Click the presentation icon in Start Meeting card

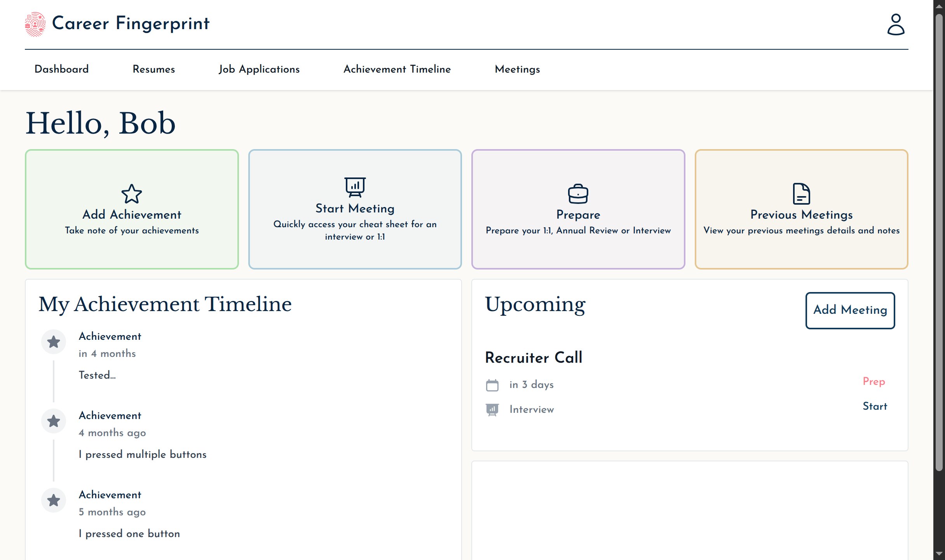coord(355,187)
